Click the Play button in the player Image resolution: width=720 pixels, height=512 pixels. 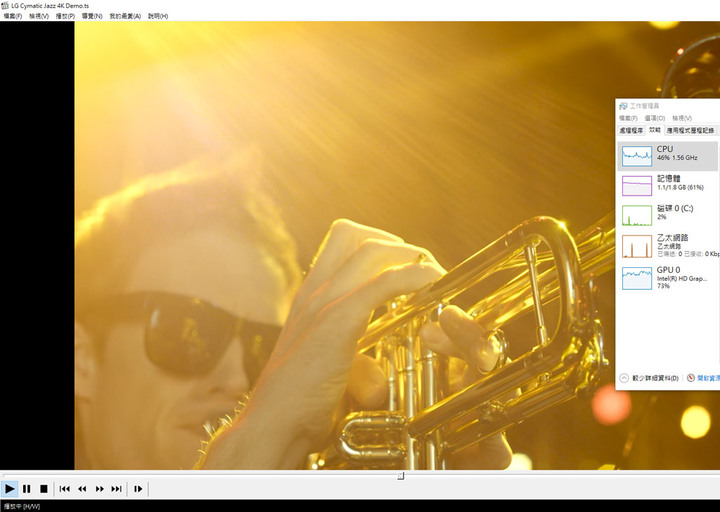click(10, 488)
